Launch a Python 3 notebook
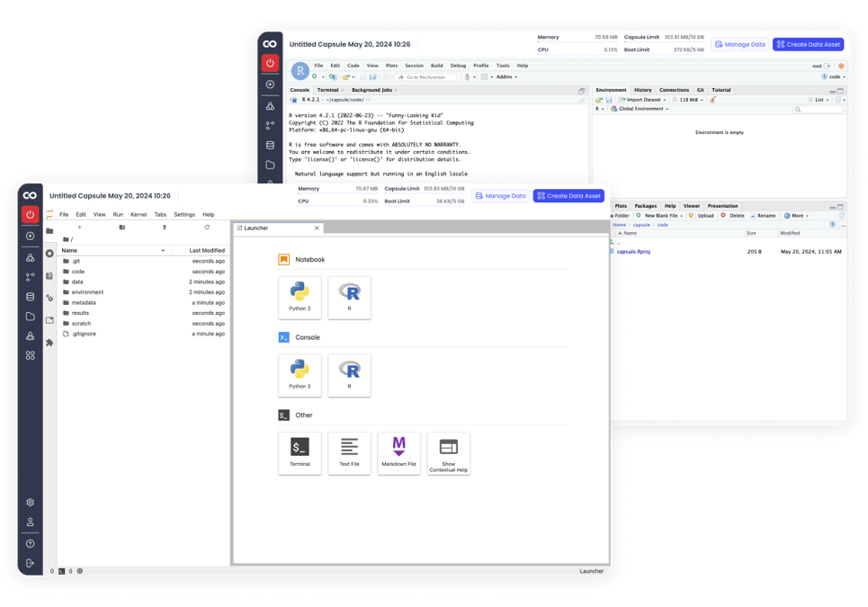This screenshot has width=868, height=607. click(300, 297)
